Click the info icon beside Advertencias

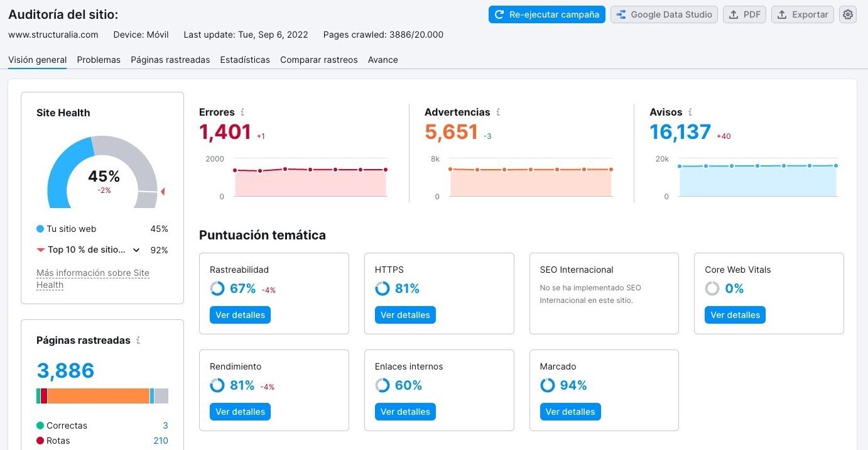click(x=498, y=112)
